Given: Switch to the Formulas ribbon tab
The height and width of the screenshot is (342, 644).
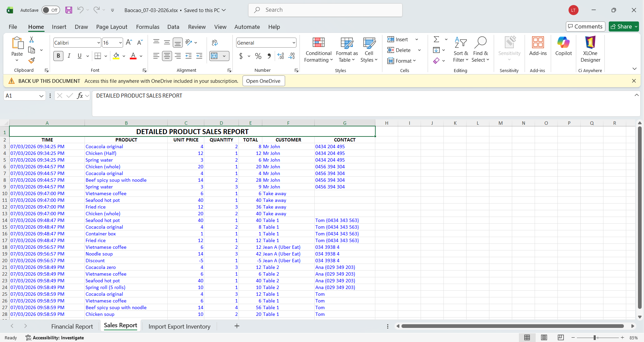Looking at the screenshot, I should [148, 27].
